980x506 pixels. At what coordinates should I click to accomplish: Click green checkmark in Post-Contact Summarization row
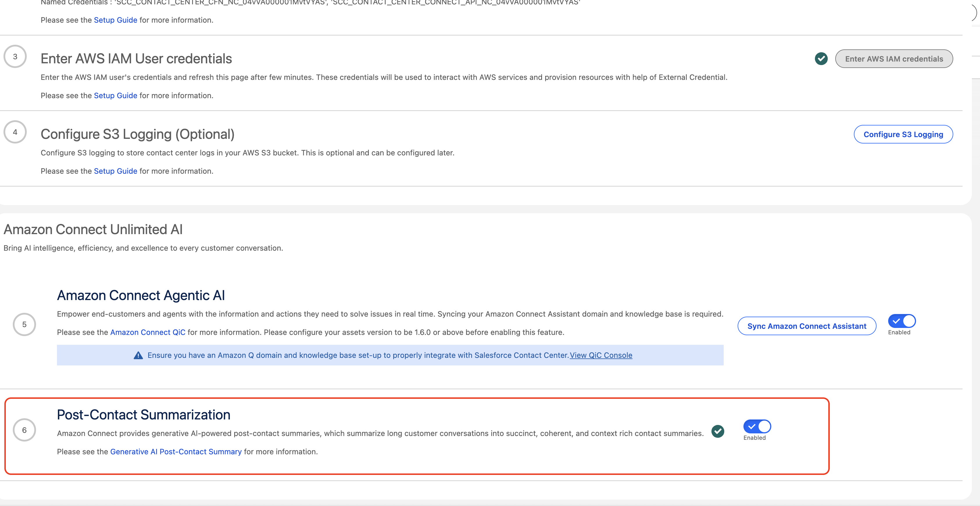(x=718, y=431)
